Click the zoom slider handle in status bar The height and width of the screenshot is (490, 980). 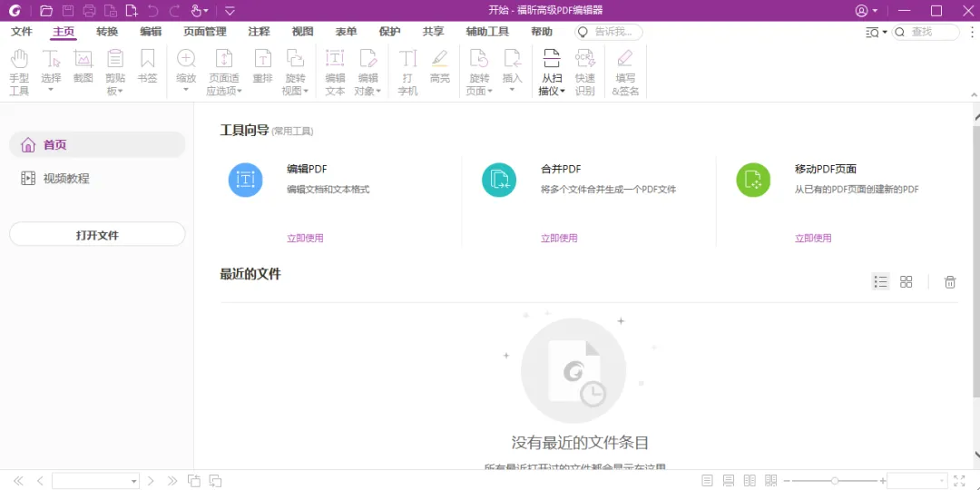835,481
